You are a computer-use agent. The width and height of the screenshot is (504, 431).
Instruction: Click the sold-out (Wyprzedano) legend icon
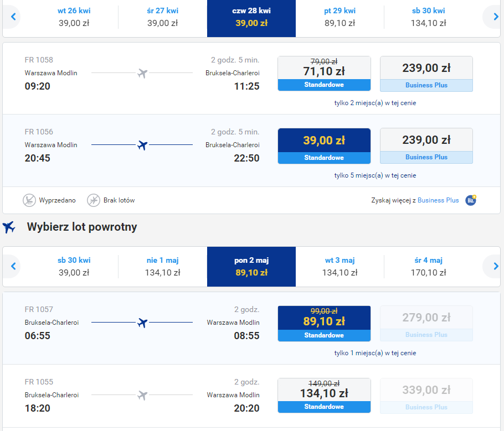tap(29, 200)
